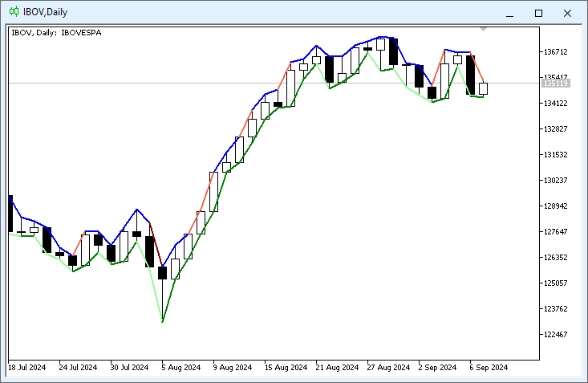
Task: Click the date label 2 Sep 2024
Action: point(437,367)
